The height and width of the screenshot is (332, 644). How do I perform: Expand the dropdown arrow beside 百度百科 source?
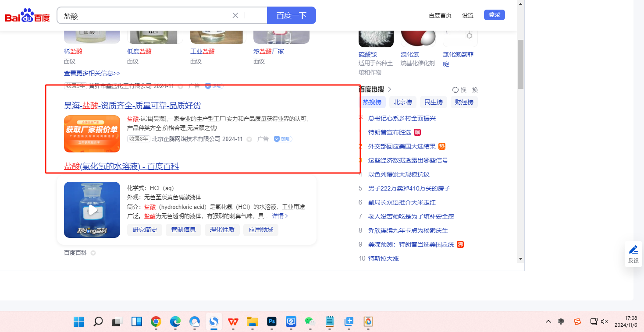tap(93, 253)
